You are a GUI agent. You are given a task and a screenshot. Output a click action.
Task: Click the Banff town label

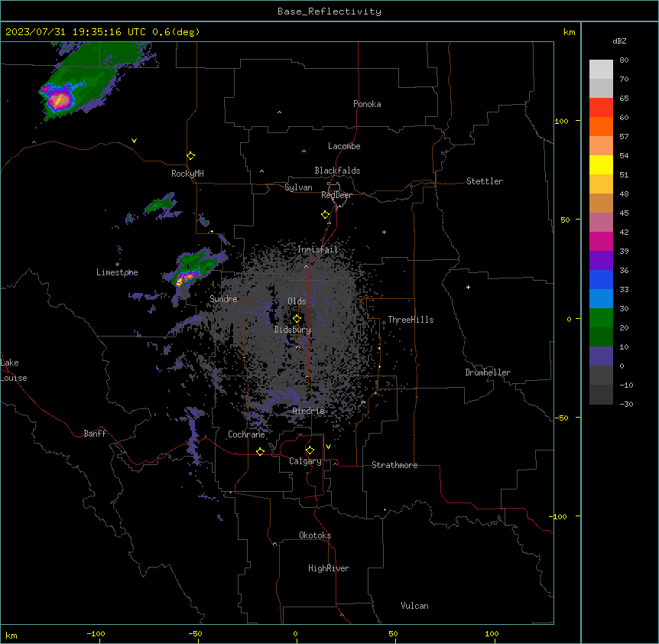(x=95, y=434)
